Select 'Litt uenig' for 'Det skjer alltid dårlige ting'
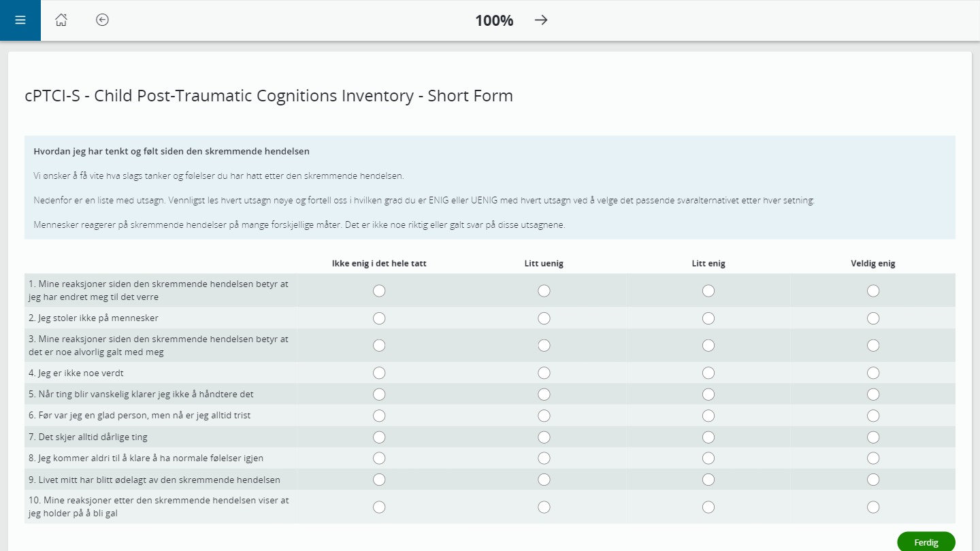Screen dimensions: 980x551 (x=544, y=437)
